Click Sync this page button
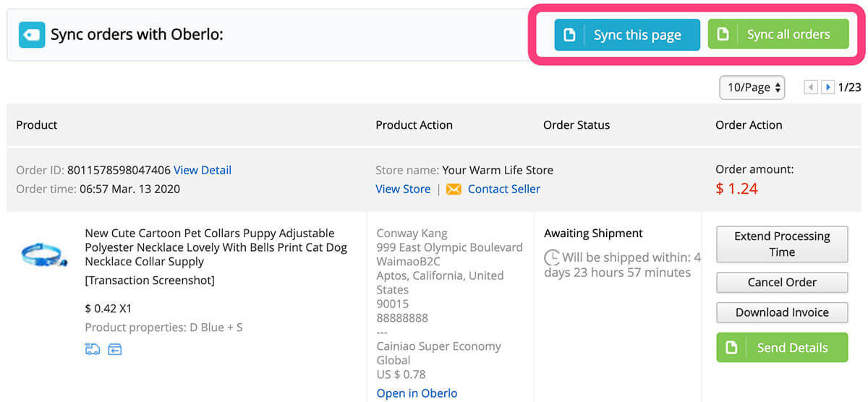Screen dimensions: 868x402 pos(627,35)
